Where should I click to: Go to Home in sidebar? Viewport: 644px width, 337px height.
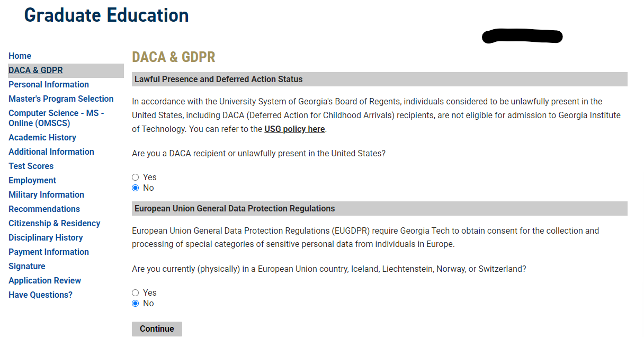pyautogui.click(x=20, y=56)
